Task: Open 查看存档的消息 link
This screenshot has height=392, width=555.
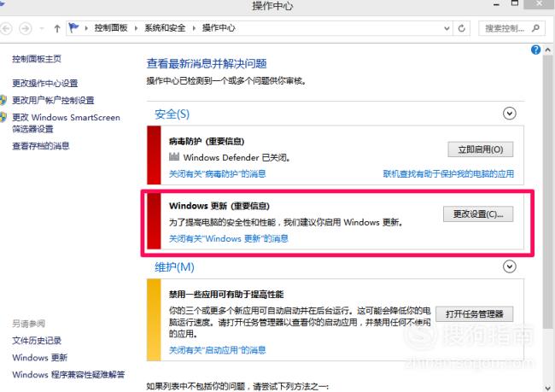Action: click(41, 146)
